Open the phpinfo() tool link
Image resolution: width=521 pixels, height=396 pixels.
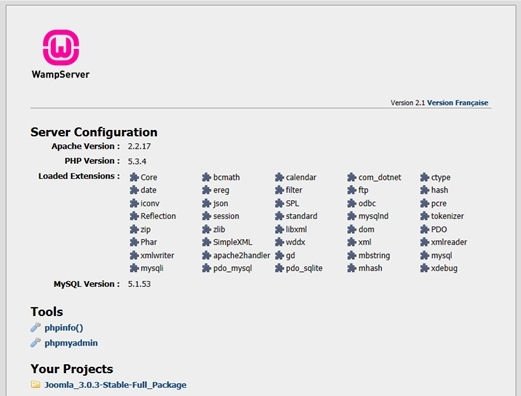tap(64, 328)
